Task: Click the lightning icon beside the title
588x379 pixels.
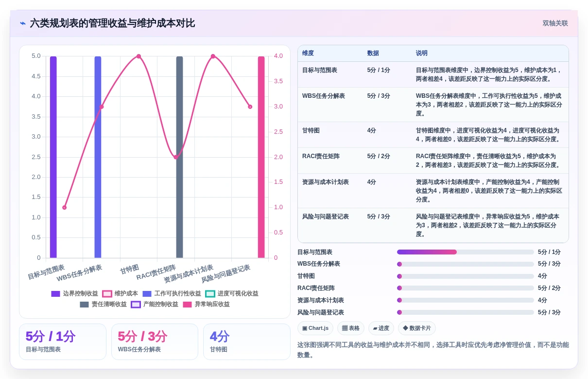Action: (23, 23)
